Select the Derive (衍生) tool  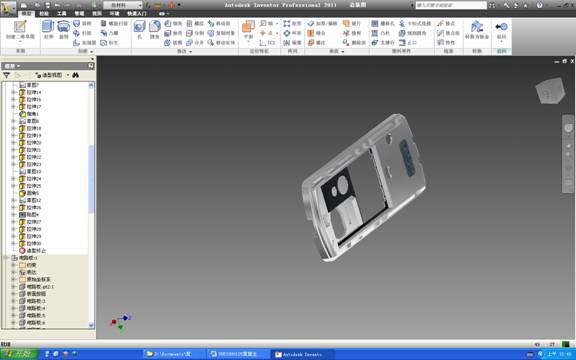point(109,43)
